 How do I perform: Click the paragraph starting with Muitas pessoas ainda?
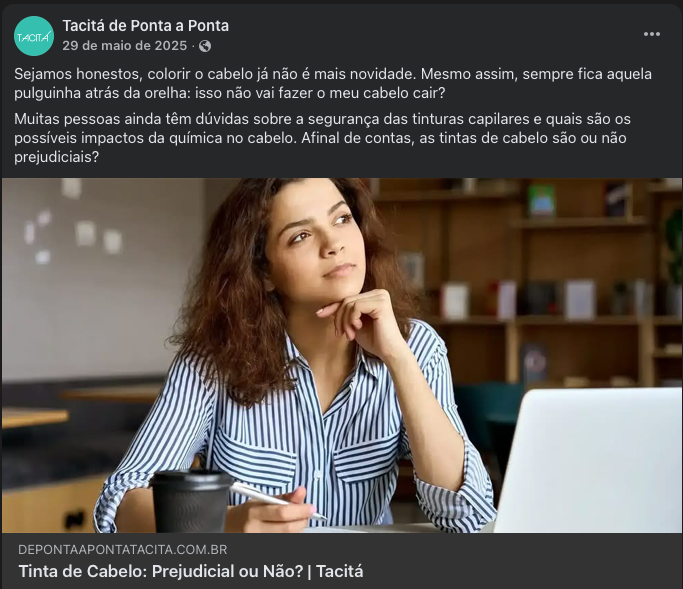point(322,138)
